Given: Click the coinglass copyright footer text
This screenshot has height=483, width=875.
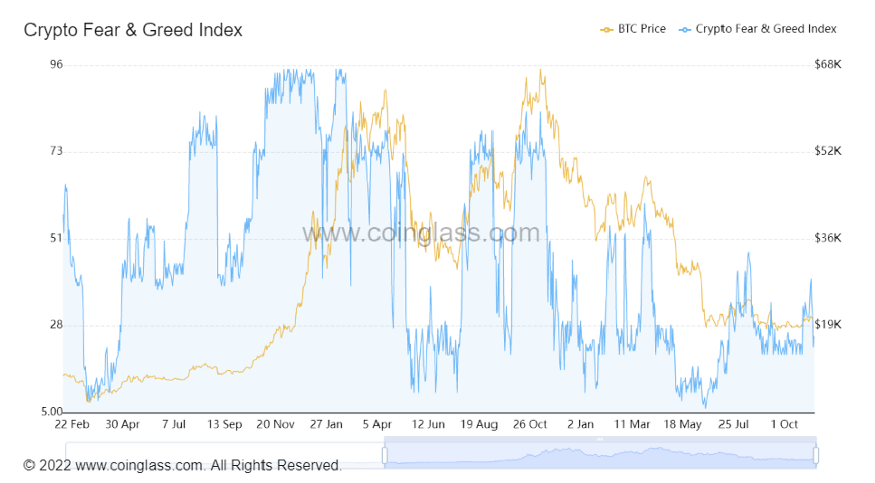Looking at the screenshot, I should pos(182,465).
